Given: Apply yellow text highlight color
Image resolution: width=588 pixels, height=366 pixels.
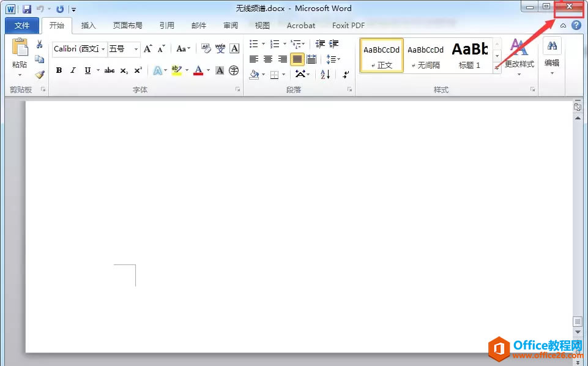Looking at the screenshot, I should (x=177, y=70).
